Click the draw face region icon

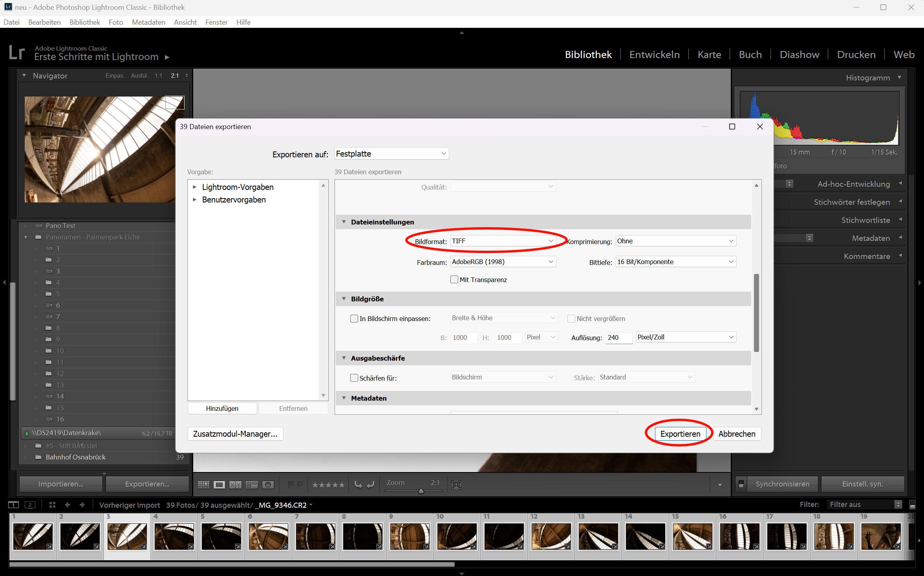coord(456,485)
